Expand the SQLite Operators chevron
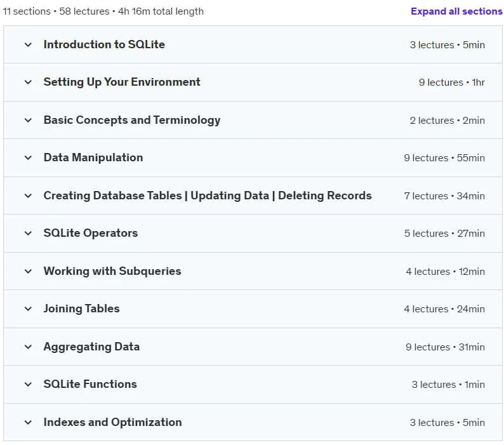This screenshot has height=445, width=504. [29, 233]
